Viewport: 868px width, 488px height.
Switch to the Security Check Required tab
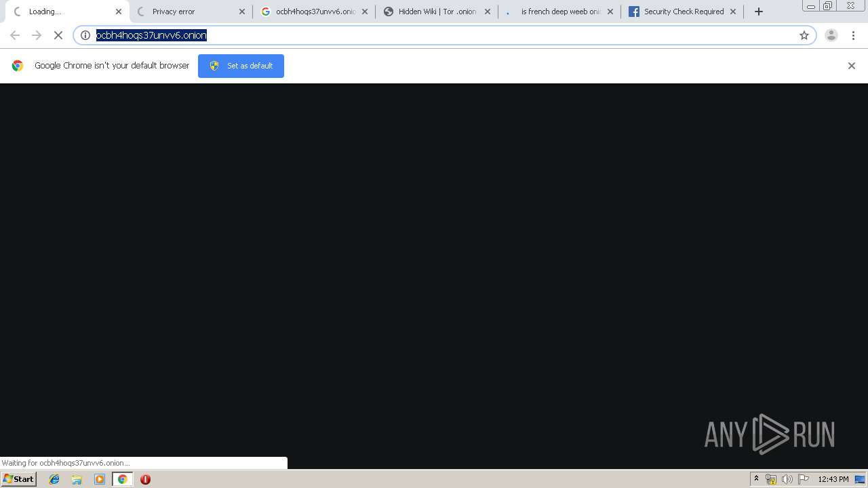(682, 12)
